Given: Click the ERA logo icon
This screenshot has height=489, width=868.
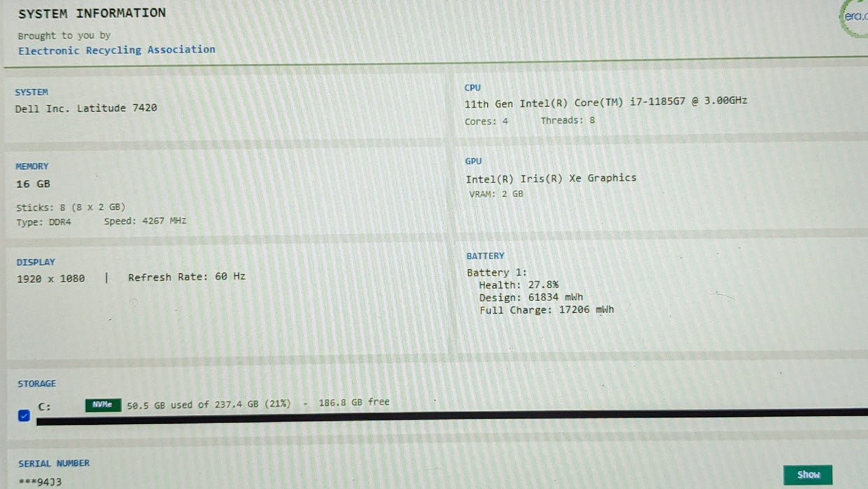Looking at the screenshot, I should coord(854,17).
